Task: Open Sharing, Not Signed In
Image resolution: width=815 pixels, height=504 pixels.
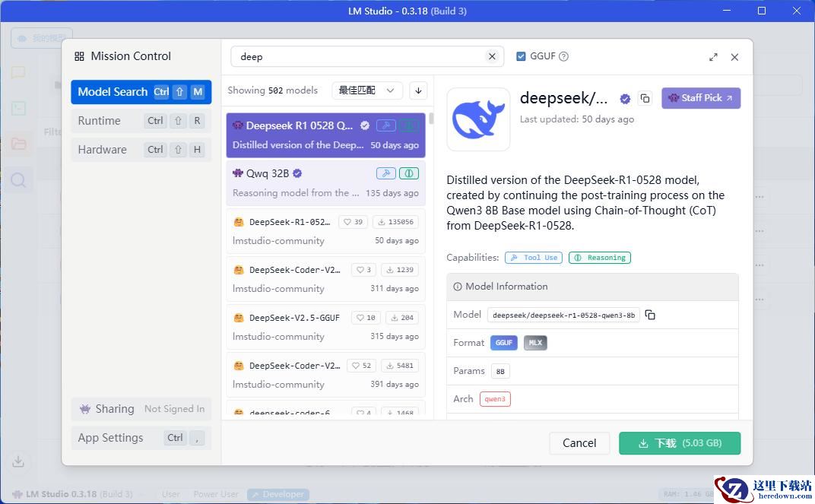Action: pos(141,409)
